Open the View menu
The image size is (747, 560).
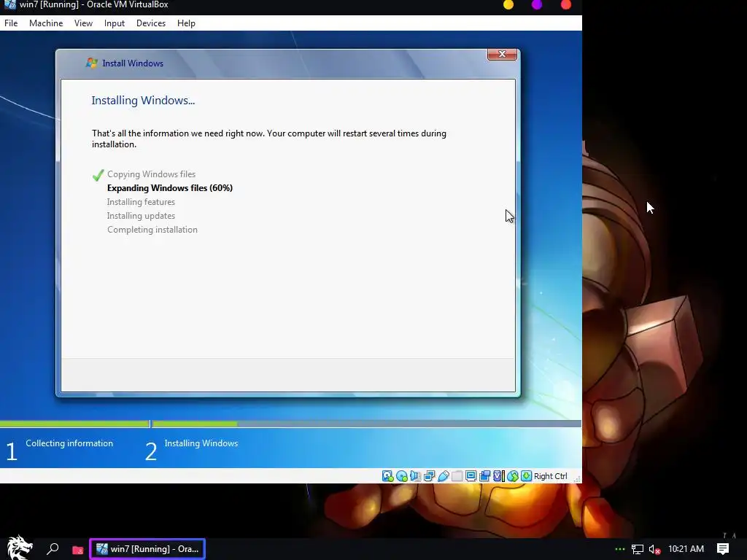(83, 23)
